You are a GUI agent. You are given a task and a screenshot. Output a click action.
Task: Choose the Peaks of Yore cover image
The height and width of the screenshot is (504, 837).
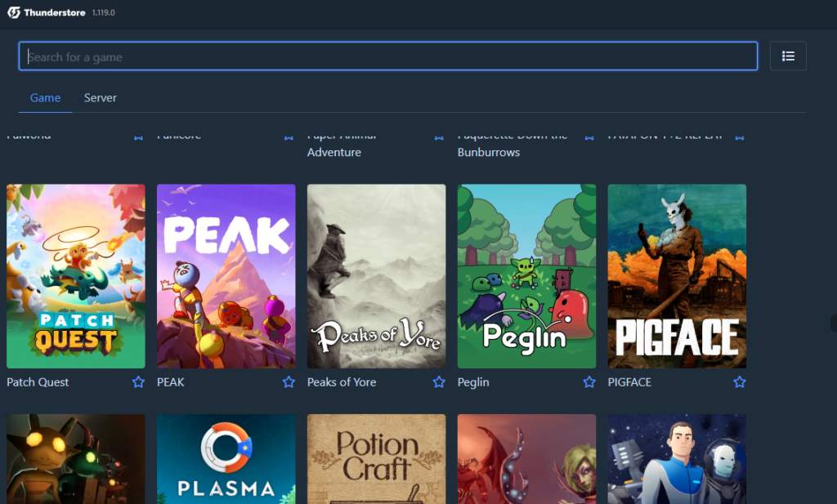coord(376,276)
